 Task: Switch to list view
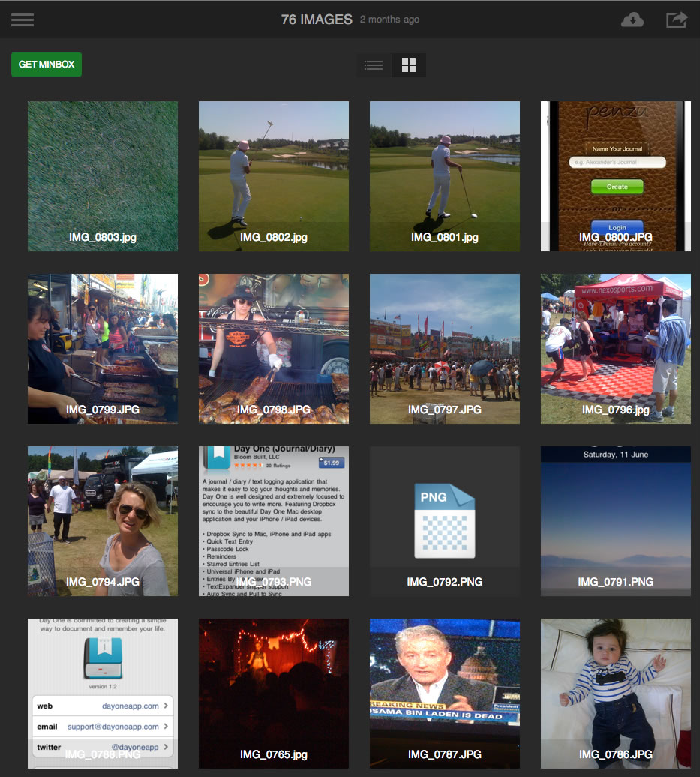(x=374, y=65)
